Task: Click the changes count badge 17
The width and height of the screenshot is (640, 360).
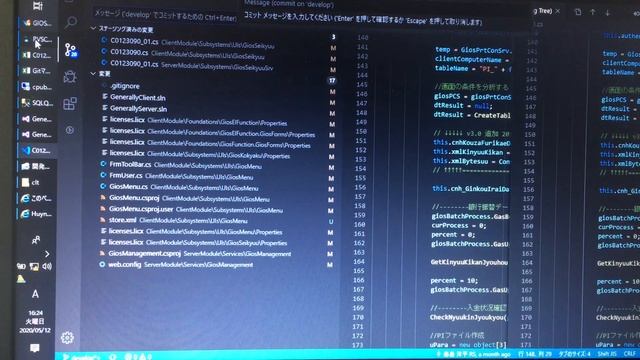Action: tap(332, 80)
